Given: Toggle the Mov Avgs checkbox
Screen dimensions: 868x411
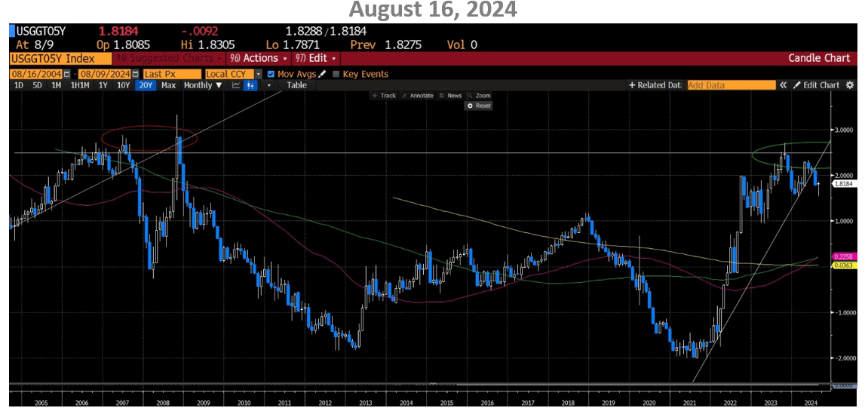Looking at the screenshot, I should click(x=271, y=74).
